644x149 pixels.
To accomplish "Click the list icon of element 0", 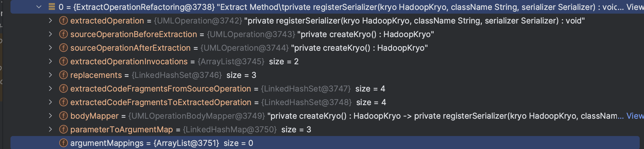I will [52, 7].
